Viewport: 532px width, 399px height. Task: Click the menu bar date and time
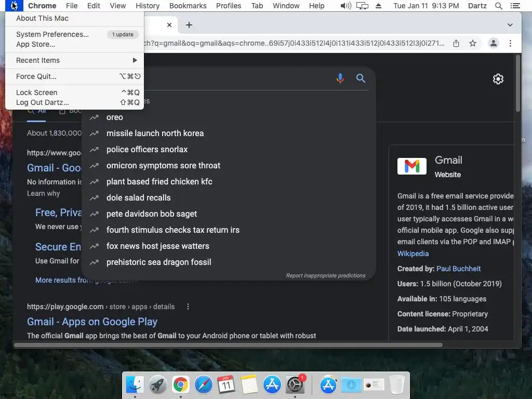pos(426,6)
